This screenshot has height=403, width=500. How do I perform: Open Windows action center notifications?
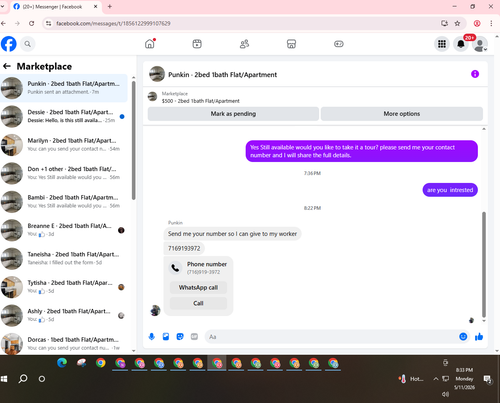click(488, 379)
